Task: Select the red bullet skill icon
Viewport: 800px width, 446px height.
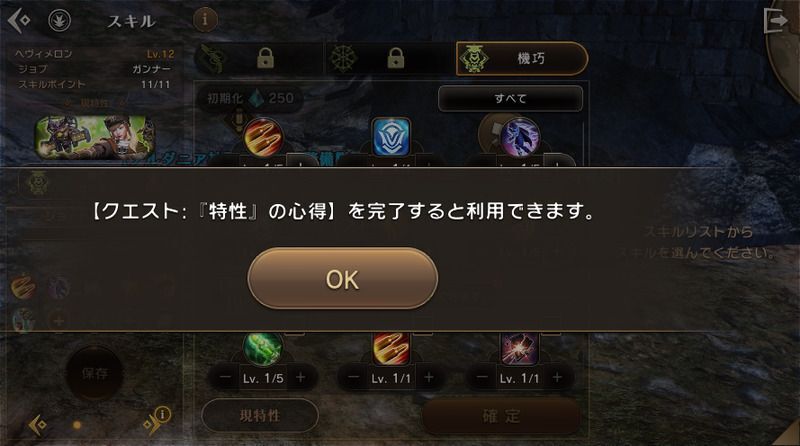Action: 263,136
